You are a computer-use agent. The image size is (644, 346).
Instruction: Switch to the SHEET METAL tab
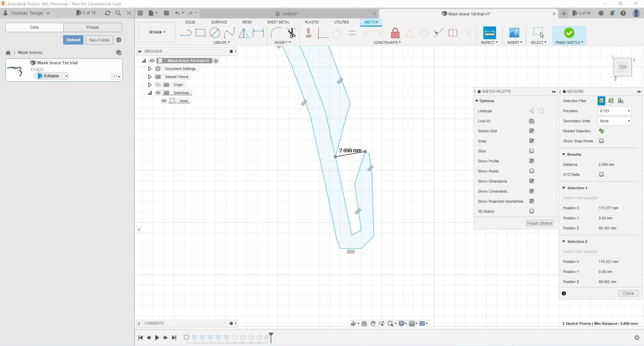278,22
